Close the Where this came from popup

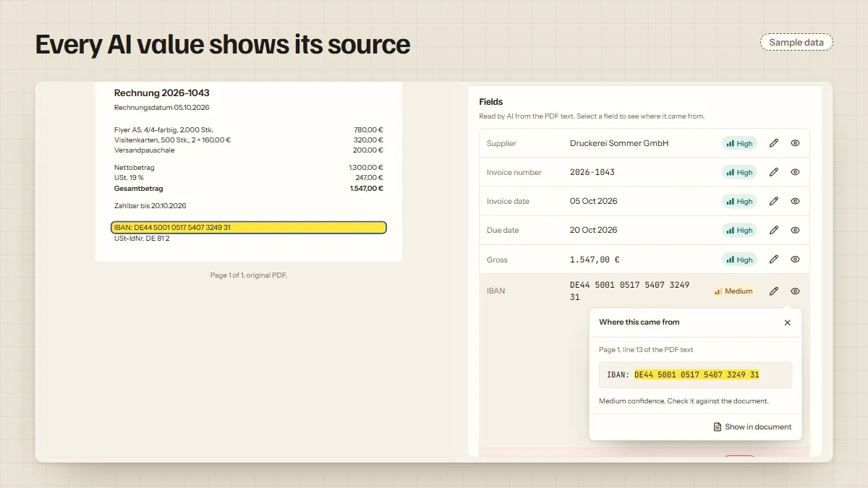coord(788,322)
